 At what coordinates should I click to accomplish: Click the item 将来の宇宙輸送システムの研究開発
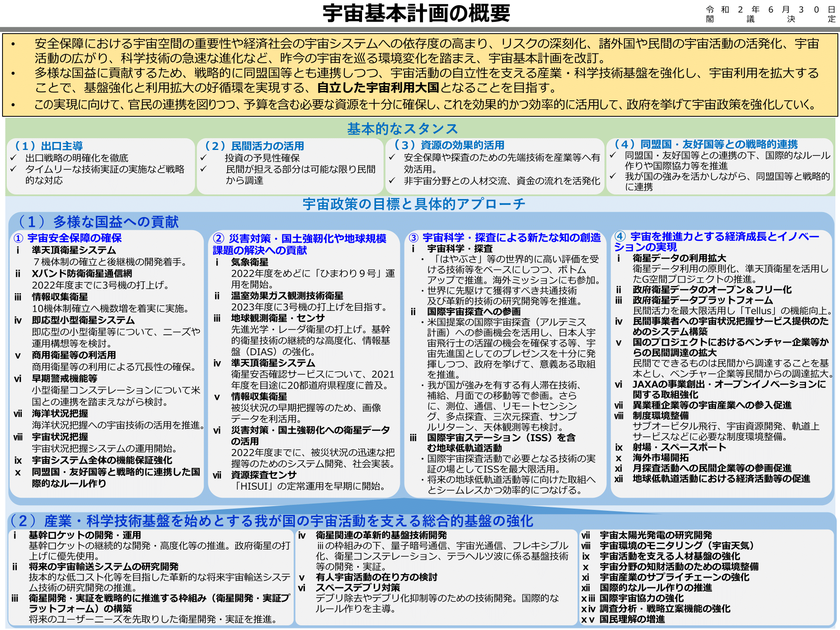pos(104,567)
